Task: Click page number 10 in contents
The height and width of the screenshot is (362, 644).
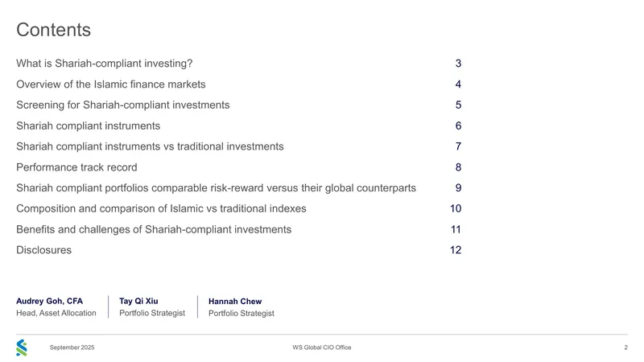Action: 456,208
